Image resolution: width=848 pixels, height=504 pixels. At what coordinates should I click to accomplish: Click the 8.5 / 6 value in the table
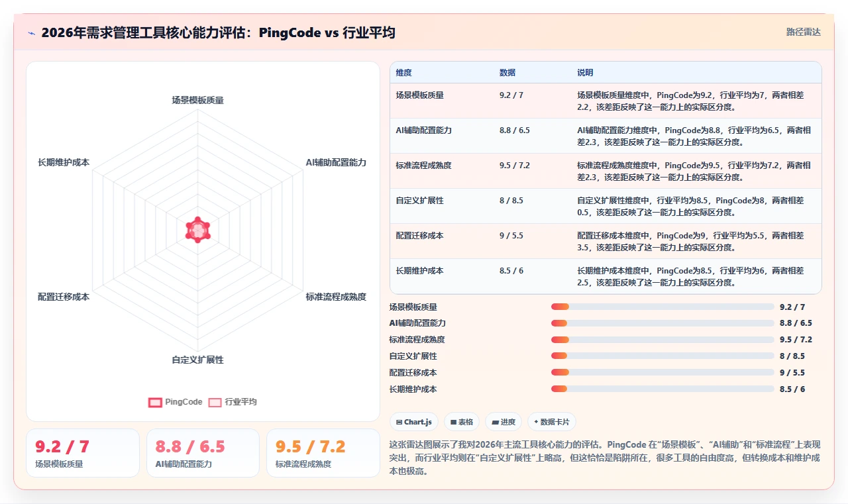point(511,270)
